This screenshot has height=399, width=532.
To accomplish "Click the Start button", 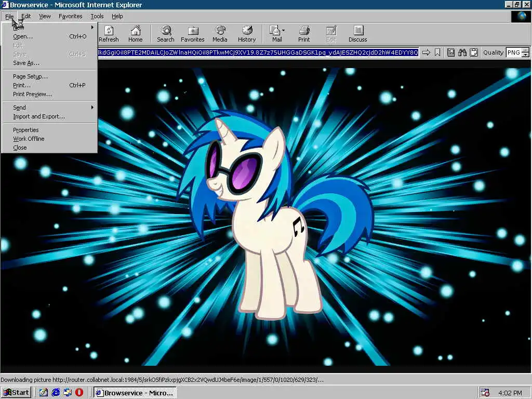I will (16, 393).
